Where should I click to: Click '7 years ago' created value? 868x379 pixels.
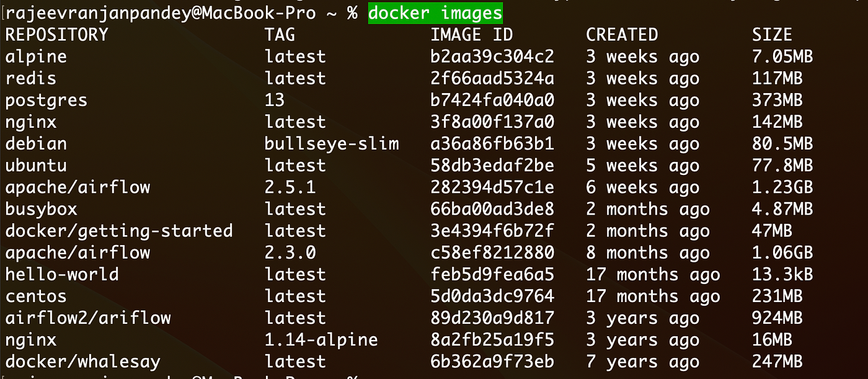(642, 362)
